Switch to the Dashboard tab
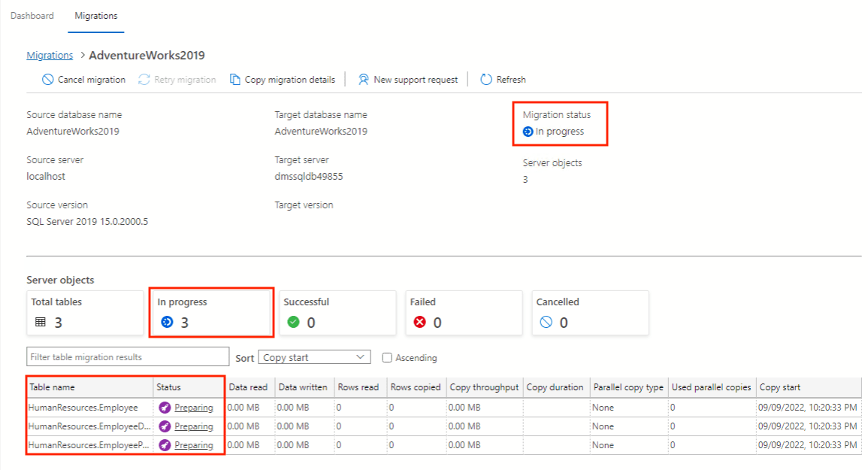This screenshot has width=868, height=470. tap(32, 15)
